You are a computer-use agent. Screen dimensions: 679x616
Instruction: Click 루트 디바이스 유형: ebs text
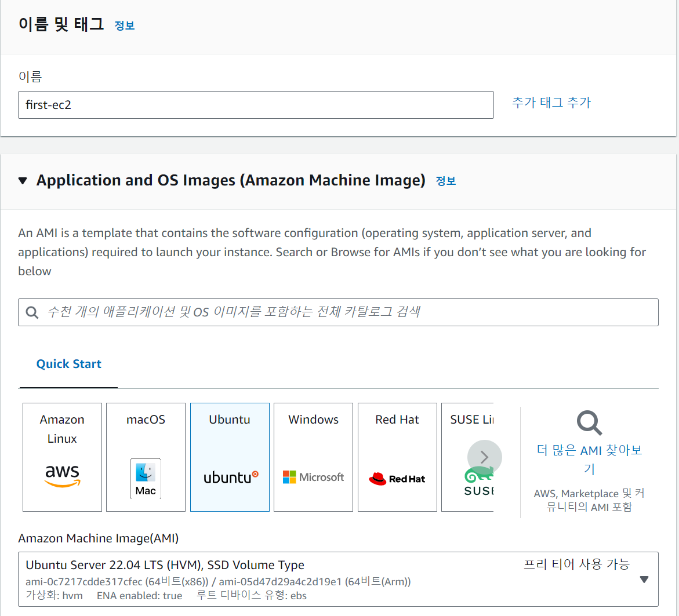(x=252, y=596)
